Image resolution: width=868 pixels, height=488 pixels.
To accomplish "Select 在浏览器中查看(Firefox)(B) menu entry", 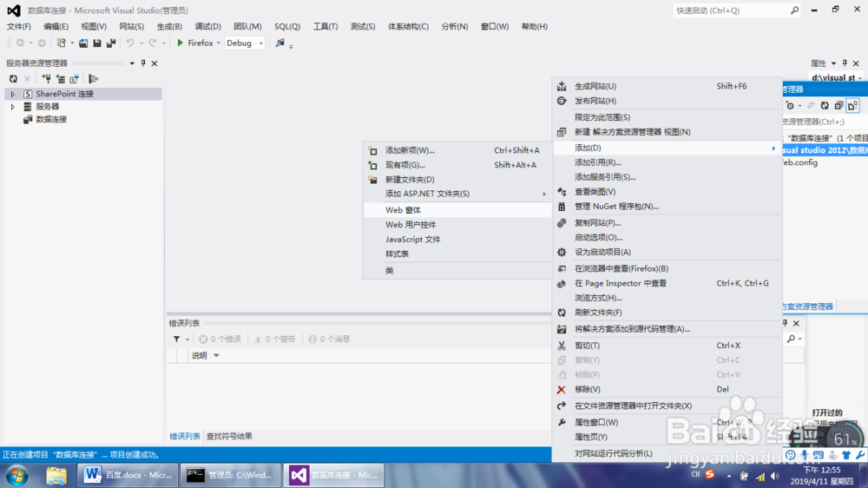I will click(667, 268).
